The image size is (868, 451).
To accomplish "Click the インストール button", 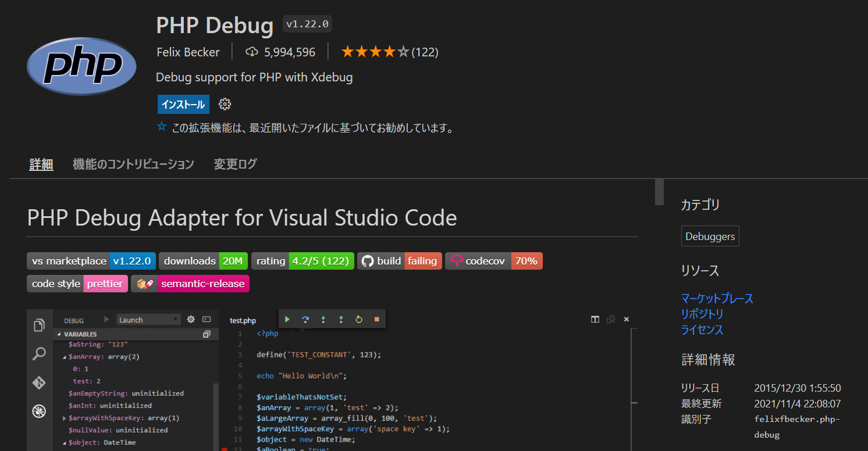I will pyautogui.click(x=183, y=105).
